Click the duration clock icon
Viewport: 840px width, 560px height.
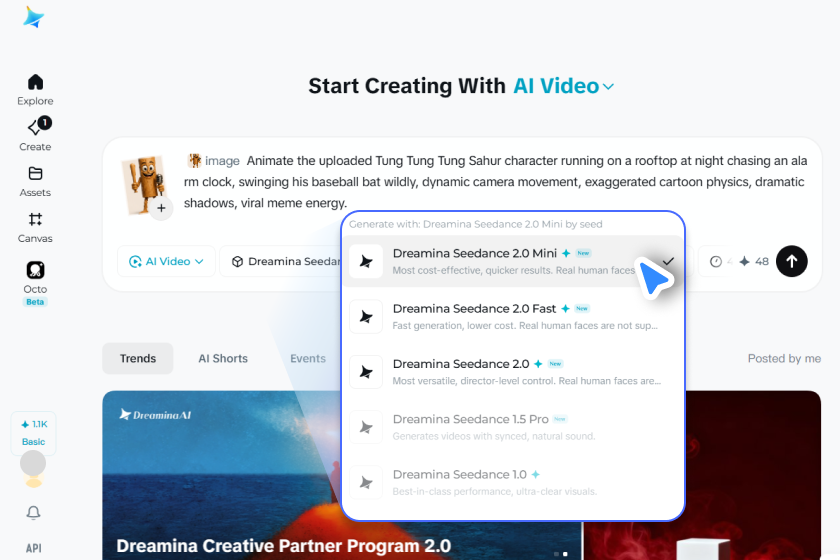click(716, 262)
